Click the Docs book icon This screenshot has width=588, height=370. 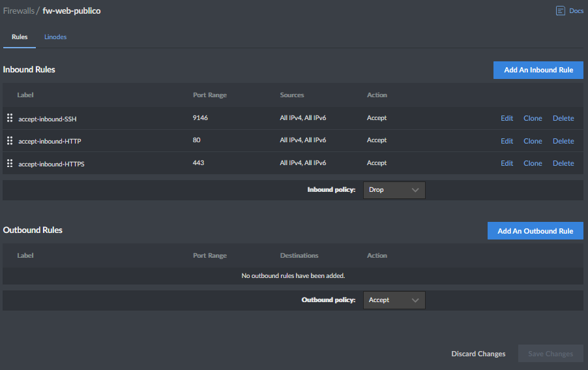[560, 11]
